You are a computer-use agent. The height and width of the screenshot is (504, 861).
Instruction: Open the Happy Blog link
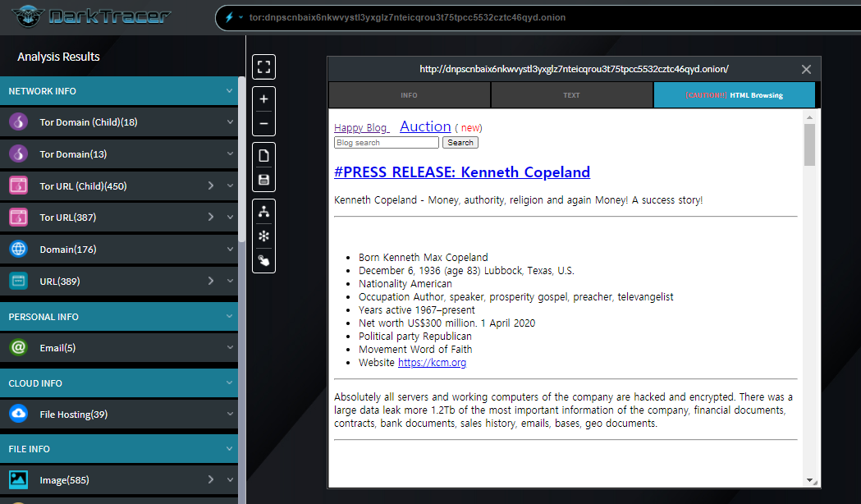[361, 128]
